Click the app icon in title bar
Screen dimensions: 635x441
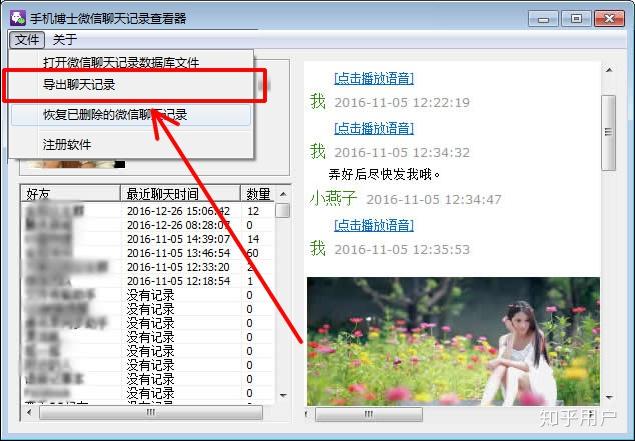[x=18, y=18]
